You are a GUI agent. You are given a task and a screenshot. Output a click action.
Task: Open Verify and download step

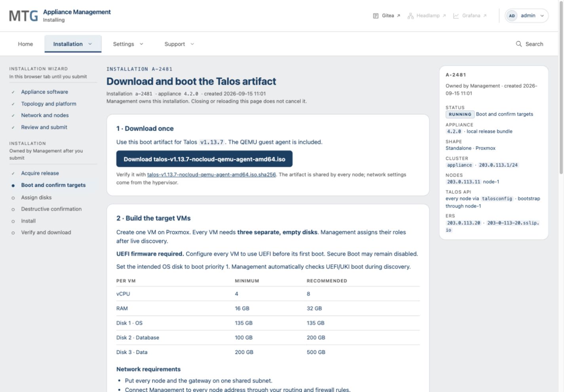point(46,232)
